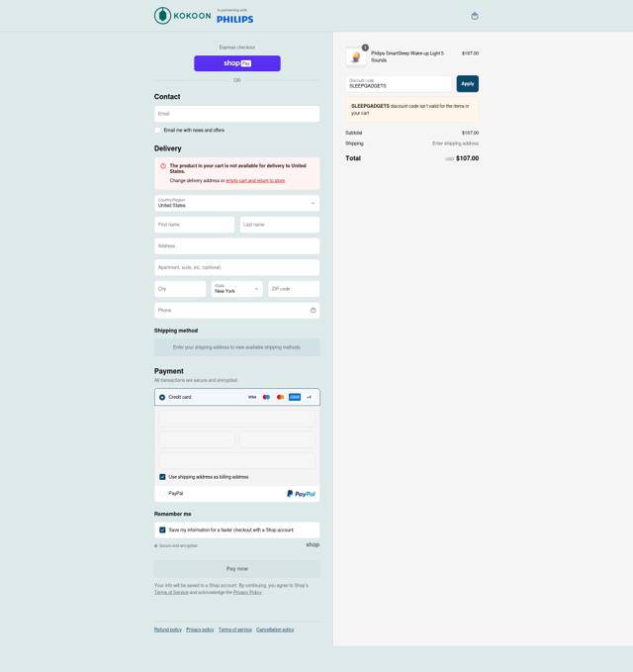This screenshot has height=672, width=633.
Task: Click the Mastercard icon
Action: point(280,397)
